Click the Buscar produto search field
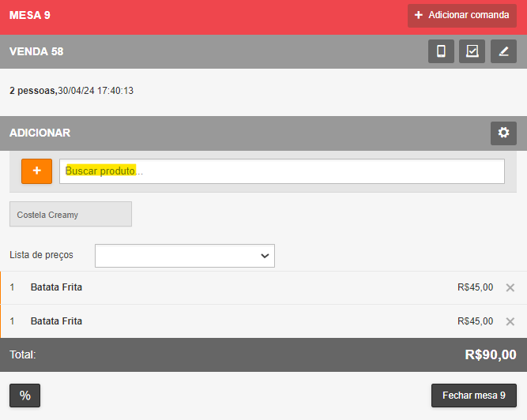This screenshot has width=527, height=420. 281,171
